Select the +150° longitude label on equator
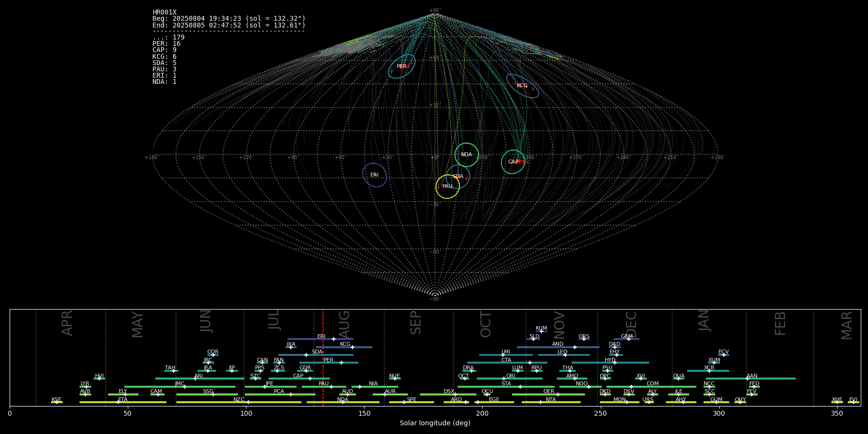 click(x=198, y=158)
